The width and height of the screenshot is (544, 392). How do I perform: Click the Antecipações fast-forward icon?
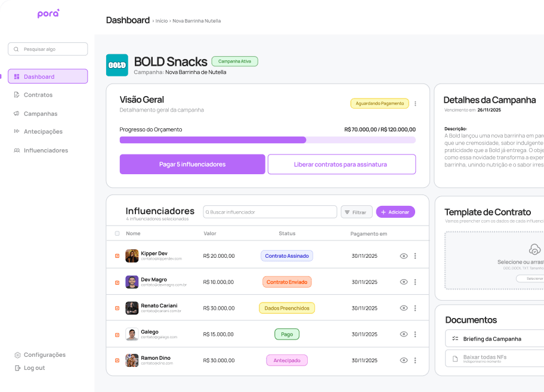(17, 131)
